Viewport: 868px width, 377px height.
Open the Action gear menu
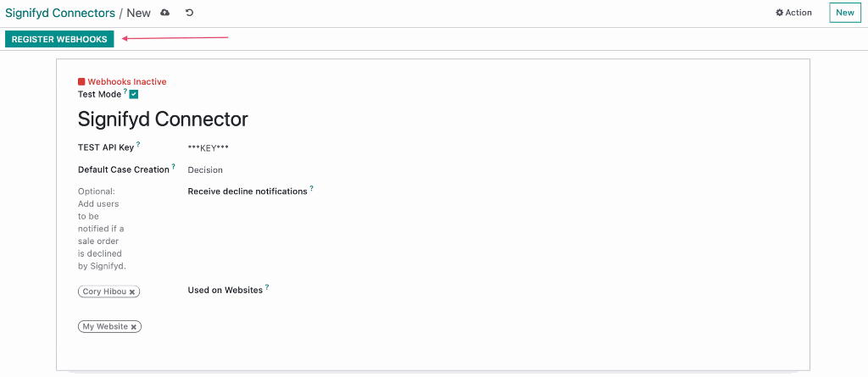(793, 13)
